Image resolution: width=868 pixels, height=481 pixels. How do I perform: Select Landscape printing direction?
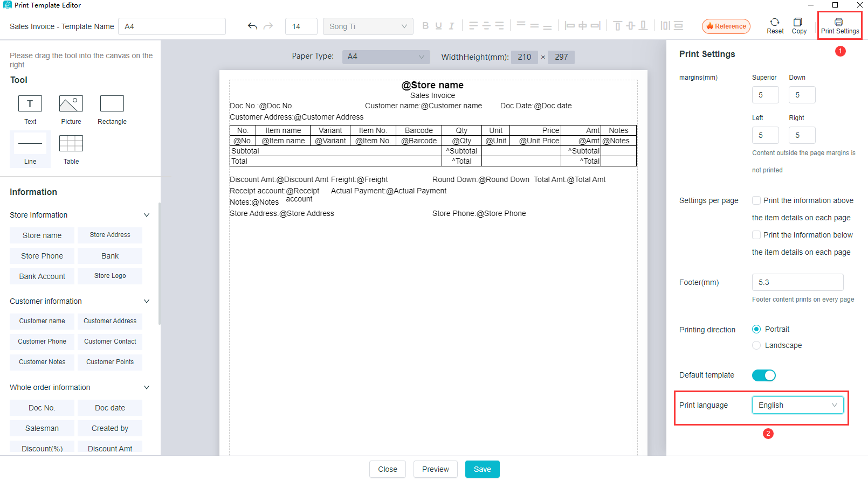tap(756, 345)
